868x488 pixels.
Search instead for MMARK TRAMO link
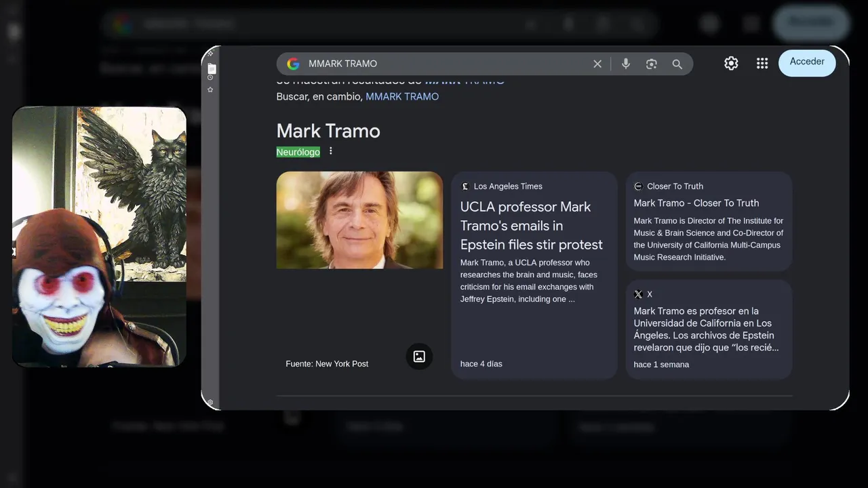point(402,96)
